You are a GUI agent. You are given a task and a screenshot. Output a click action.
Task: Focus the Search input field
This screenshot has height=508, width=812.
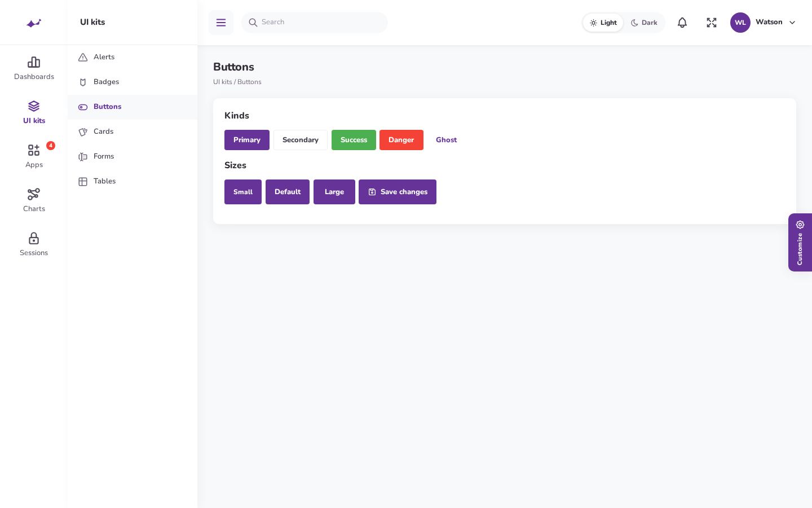coord(315,23)
